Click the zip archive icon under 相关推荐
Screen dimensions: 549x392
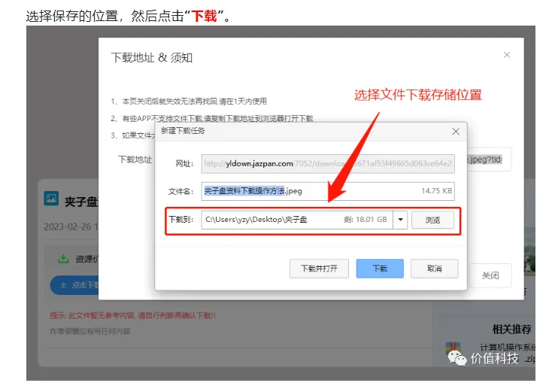pos(453,348)
